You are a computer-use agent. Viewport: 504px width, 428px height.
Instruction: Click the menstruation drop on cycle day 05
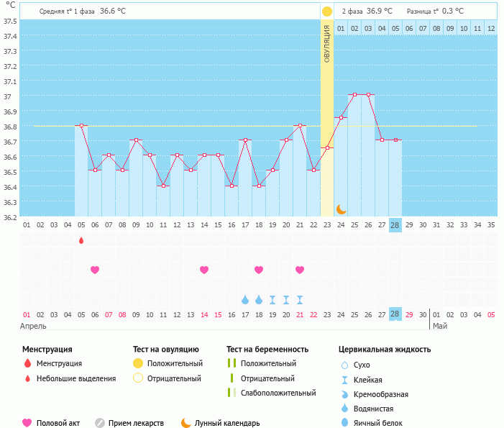81,240
